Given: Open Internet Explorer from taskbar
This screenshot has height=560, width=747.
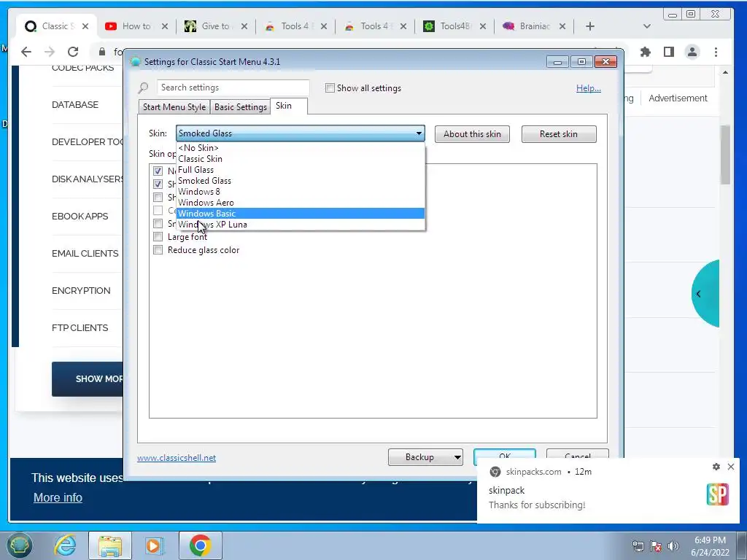Looking at the screenshot, I should (65, 545).
